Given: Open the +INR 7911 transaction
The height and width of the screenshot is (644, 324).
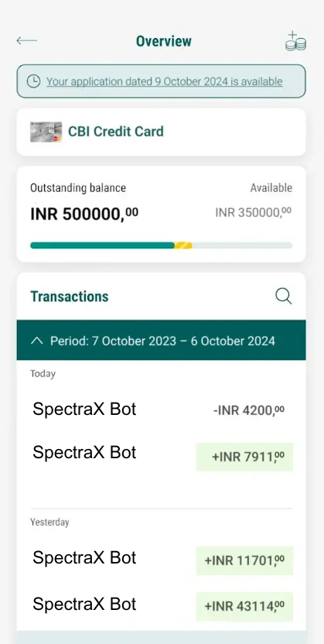Looking at the screenshot, I should pos(161,456).
